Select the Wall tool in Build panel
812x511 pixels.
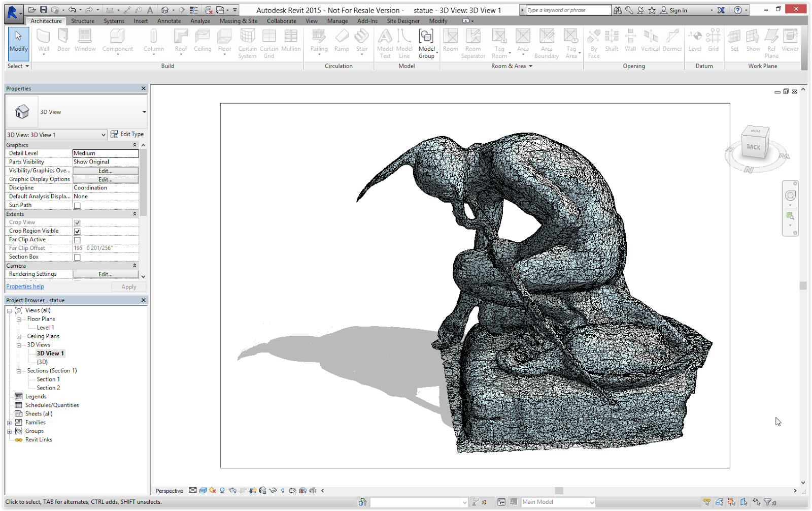click(43, 41)
